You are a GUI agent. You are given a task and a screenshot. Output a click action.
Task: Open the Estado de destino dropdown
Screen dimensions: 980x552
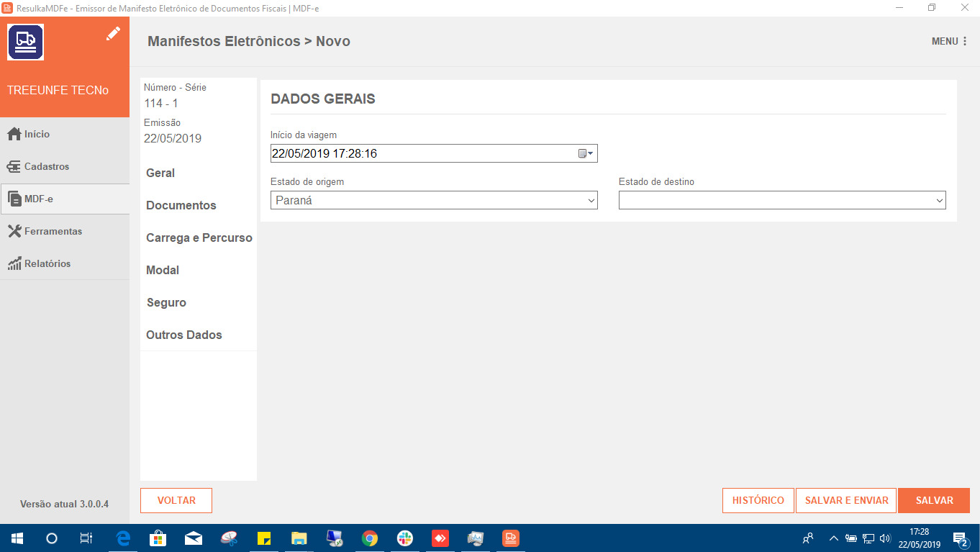pyautogui.click(x=938, y=199)
